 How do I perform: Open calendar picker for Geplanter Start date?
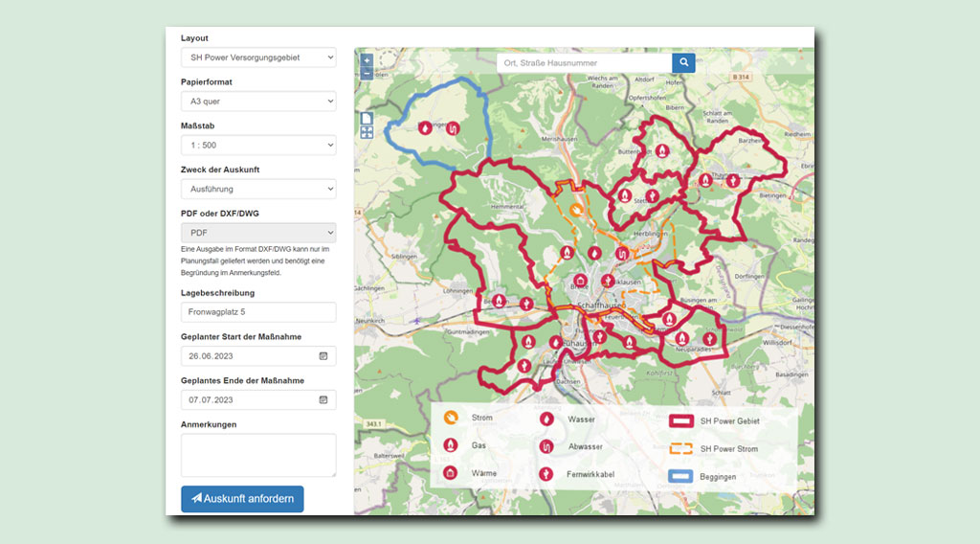pyautogui.click(x=323, y=356)
